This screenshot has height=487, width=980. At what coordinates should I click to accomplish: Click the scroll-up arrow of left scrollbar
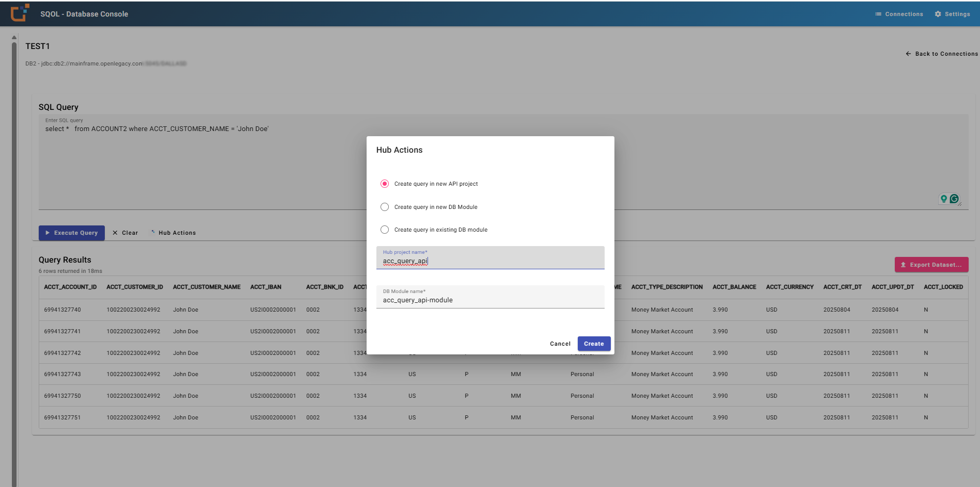14,37
